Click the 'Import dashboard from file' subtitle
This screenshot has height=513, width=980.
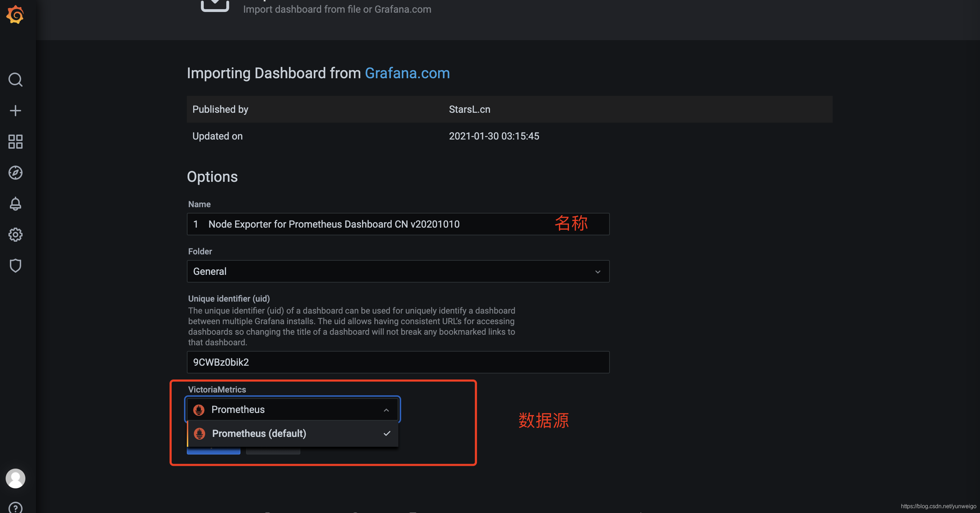(x=337, y=9)
